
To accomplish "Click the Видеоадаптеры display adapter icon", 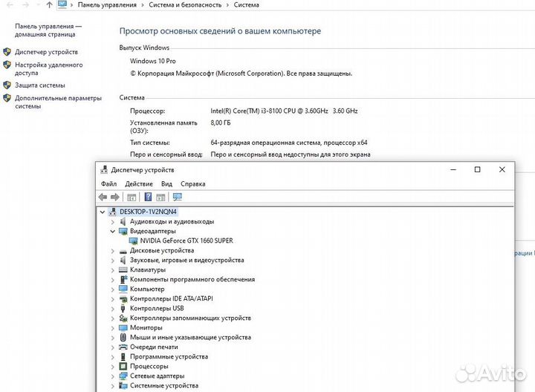I will click(x=123, y=231).
